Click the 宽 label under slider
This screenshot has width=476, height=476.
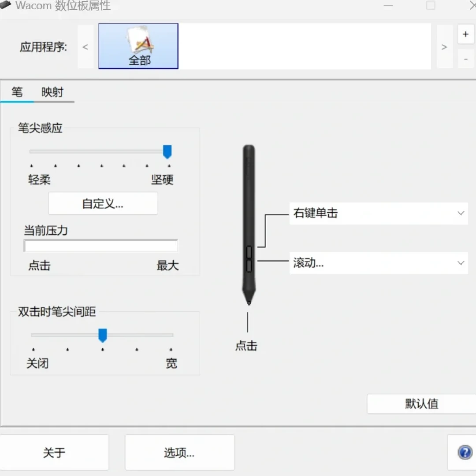pyautogui.click(x=171, y=363)
